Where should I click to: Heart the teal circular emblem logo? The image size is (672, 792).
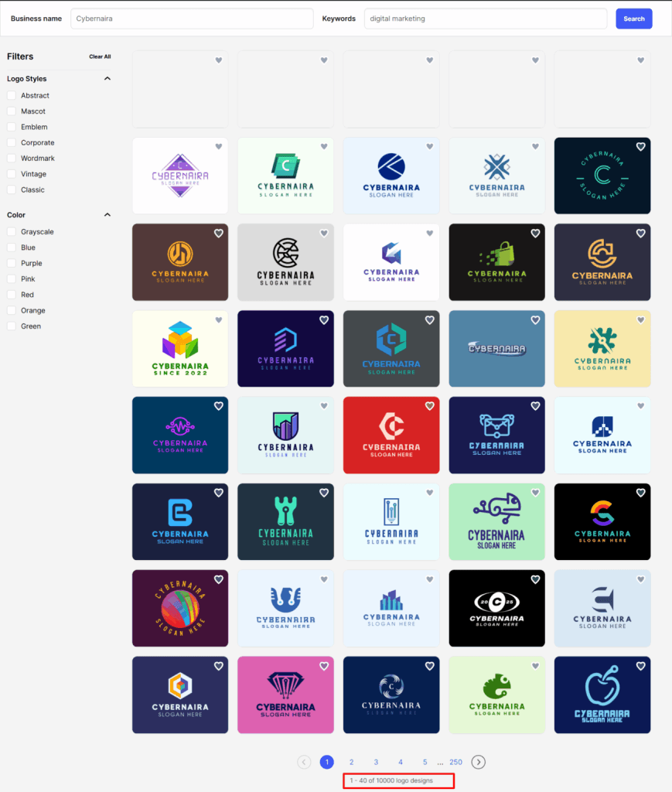pos(640,146)
